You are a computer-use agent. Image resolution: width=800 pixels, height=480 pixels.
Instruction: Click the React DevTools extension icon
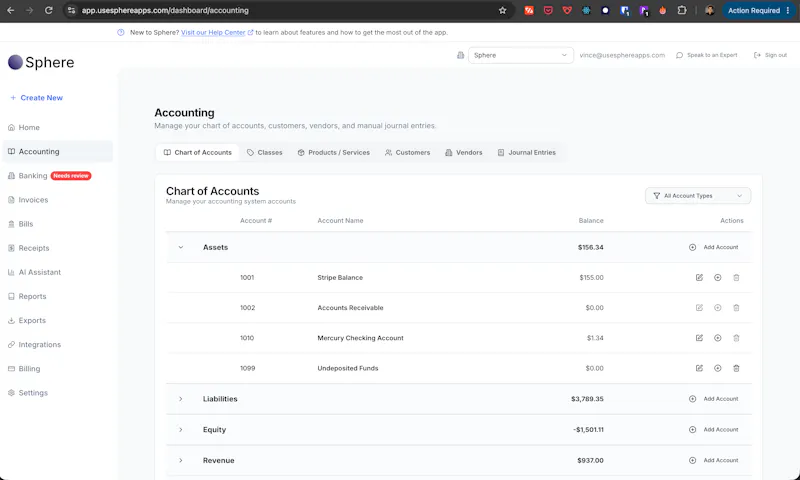pos(586,10)
